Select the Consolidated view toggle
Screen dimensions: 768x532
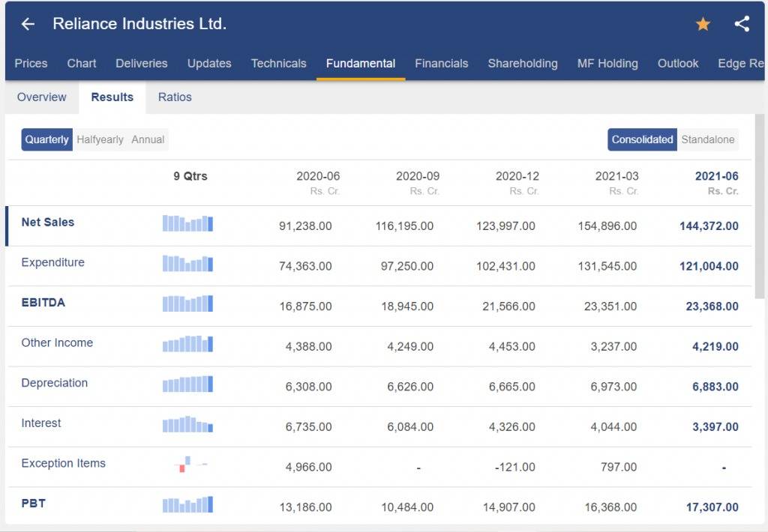[642, 139]
